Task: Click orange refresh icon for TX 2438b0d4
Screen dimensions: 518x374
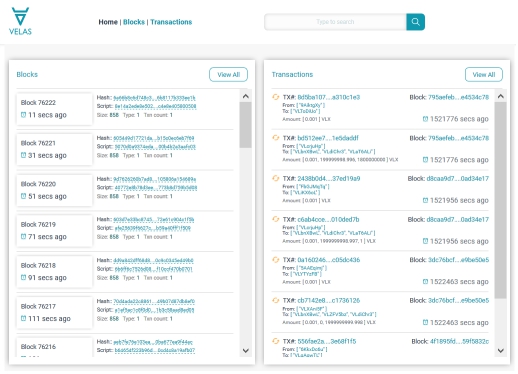Action: coord(276,178)
